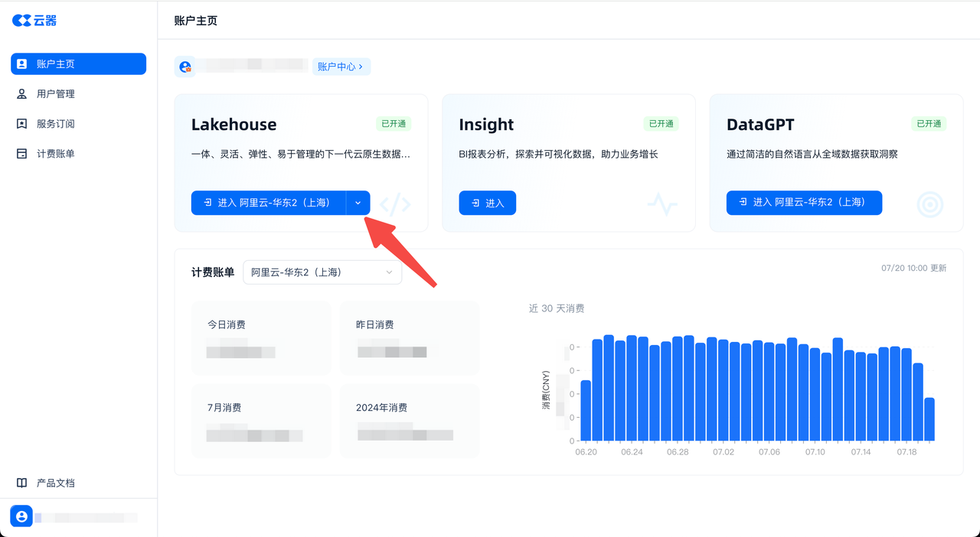
Task: Click the 产品文档 book icon
Action: tap(22, 483)
